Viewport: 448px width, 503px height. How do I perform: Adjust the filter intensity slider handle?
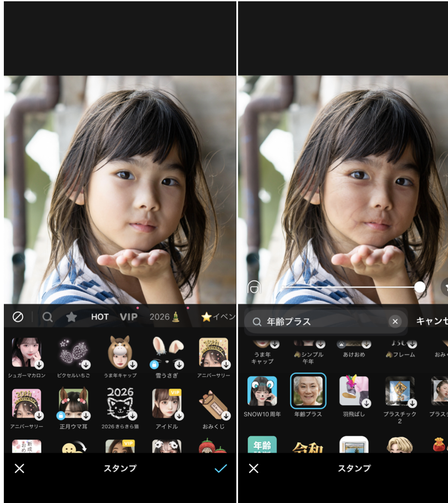point(420,287)
